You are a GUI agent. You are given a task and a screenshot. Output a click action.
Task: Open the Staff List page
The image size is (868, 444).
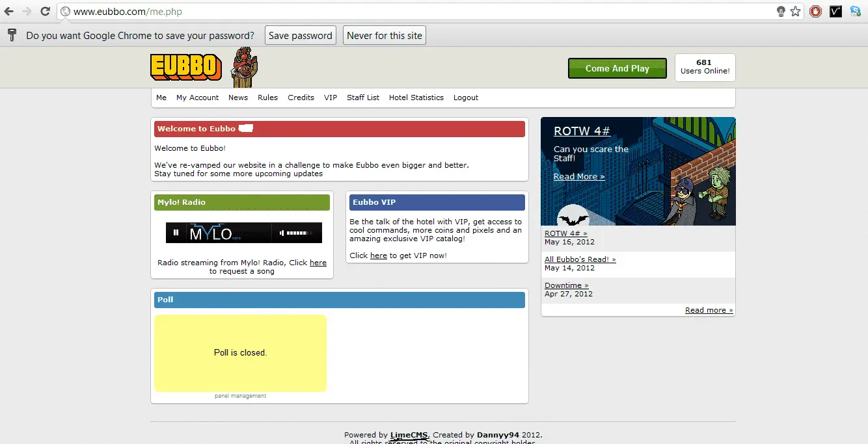(363, 98)
